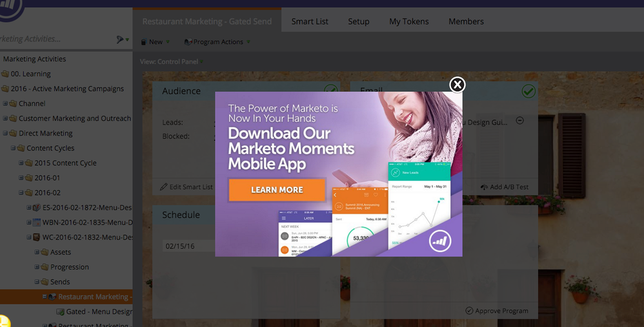Click the Gated - Menu Design email icon
This screenshot has height=327, width=644.
60,311
